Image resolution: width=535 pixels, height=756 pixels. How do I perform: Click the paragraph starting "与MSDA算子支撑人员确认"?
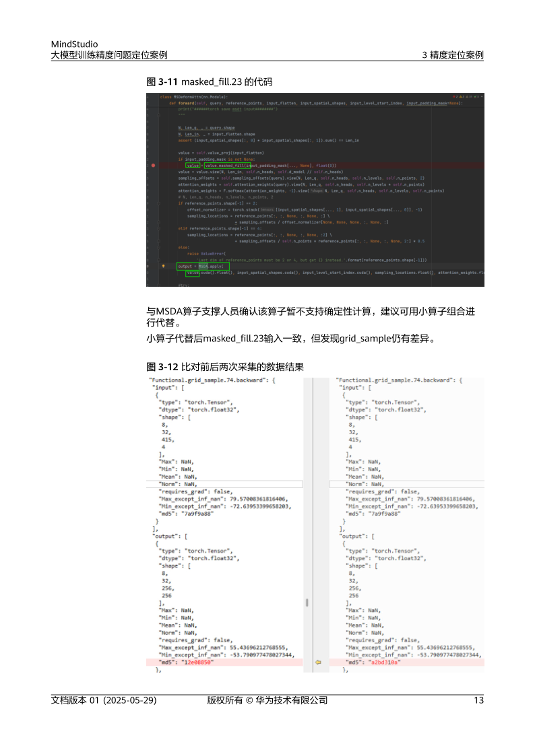pyautogui.click(x=311, y=317)
